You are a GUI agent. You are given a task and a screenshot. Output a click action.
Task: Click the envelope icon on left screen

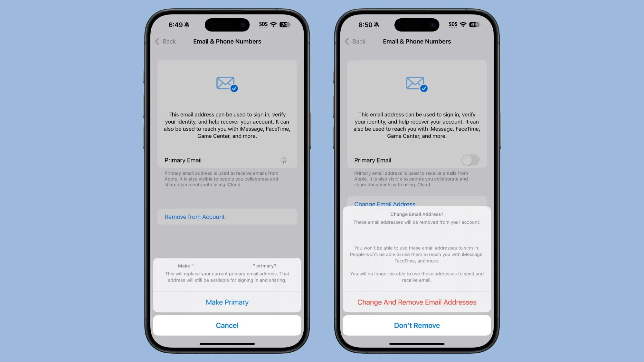[x=226, y=83]
